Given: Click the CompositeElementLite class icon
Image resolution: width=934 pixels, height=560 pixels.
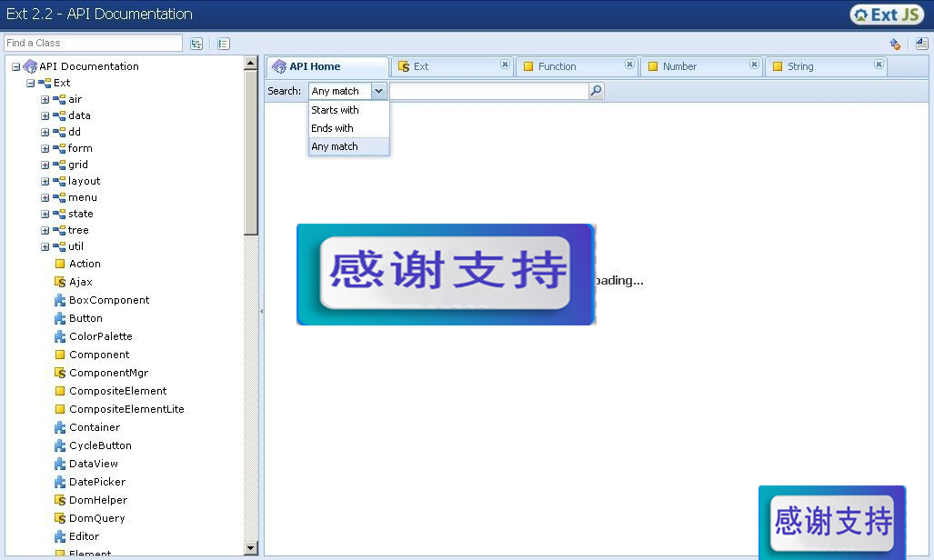Looking at the screenshot, I should click(59, 409).
